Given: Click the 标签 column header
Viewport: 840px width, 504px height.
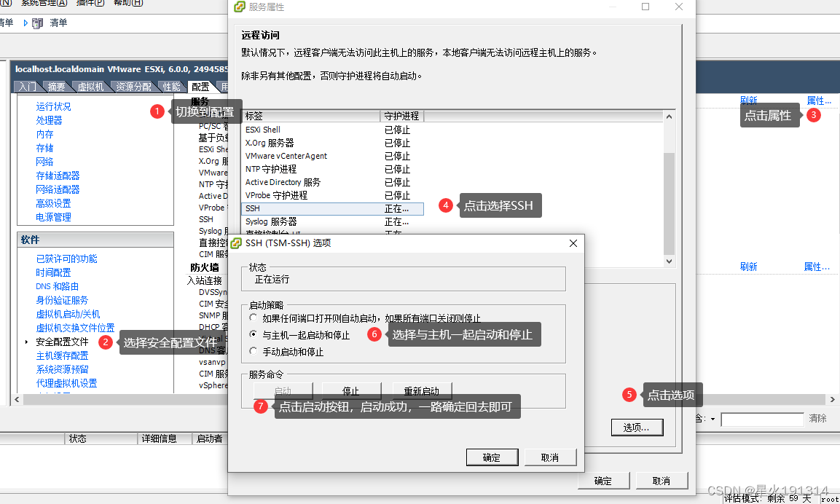Looking at the screenshot, I should point(311,116).
